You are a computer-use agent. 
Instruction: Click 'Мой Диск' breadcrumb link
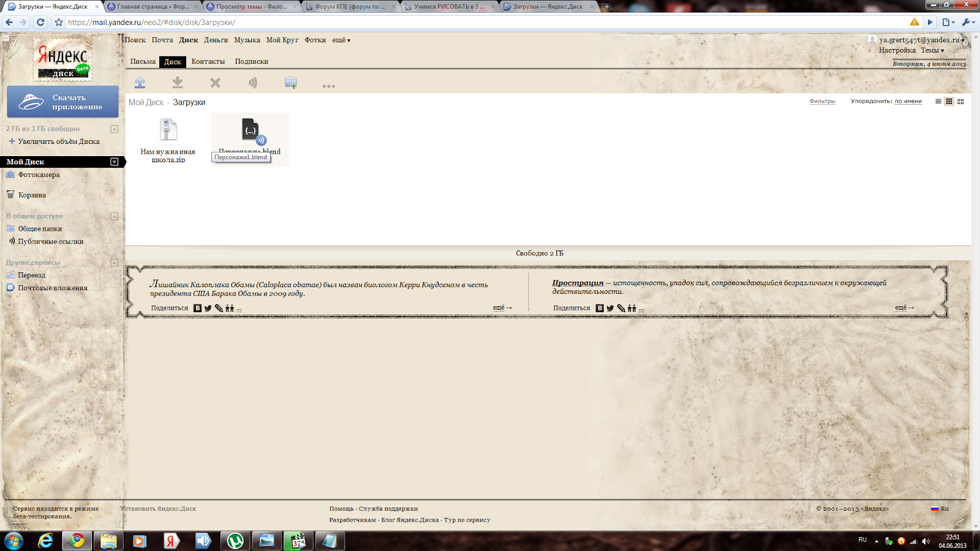pos(146,102)
